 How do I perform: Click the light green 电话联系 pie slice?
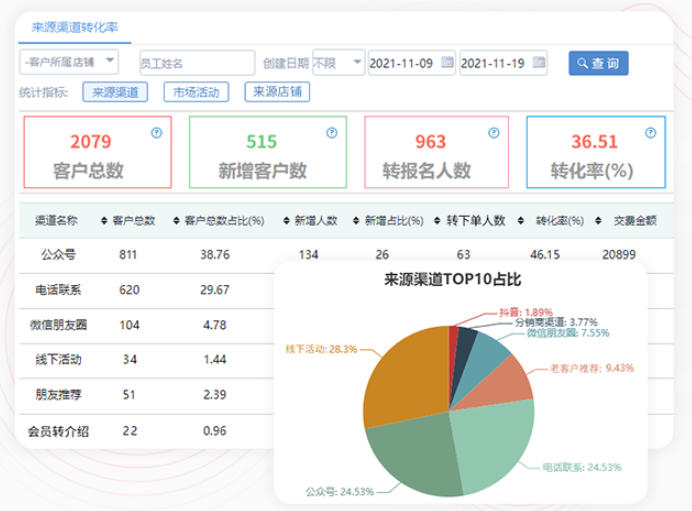[490, 446]
